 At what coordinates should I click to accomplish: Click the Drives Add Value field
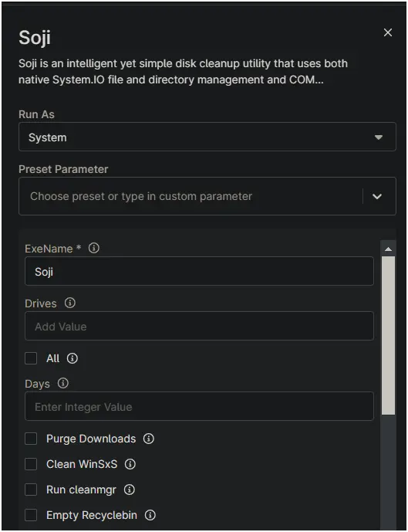coord(199,326)
